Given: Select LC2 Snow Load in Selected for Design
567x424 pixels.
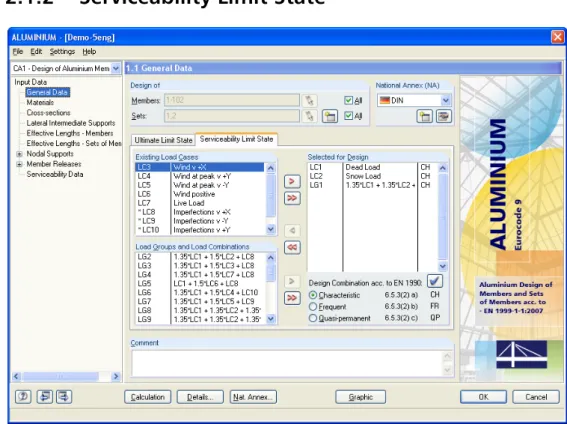Looking at the screenshot, I should 372,176.
